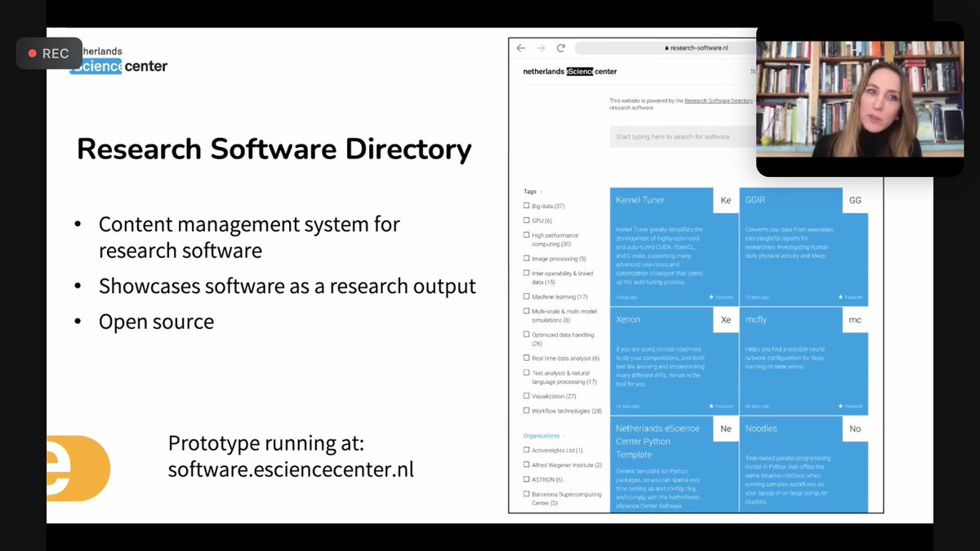980x551 pixels.
Task: Toggle Inter-operability & linked data (15) checkbox
Action: tap(526, 273)
